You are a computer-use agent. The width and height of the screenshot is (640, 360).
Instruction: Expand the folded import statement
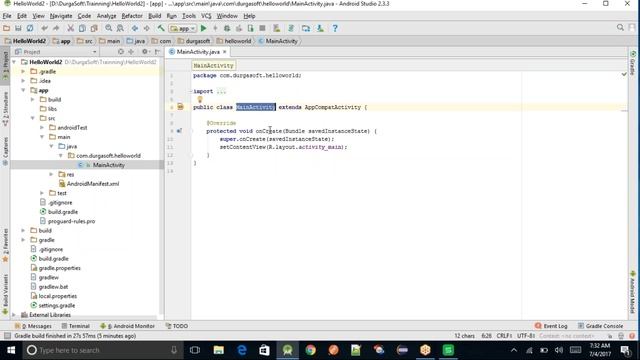[x=222, y=91]
